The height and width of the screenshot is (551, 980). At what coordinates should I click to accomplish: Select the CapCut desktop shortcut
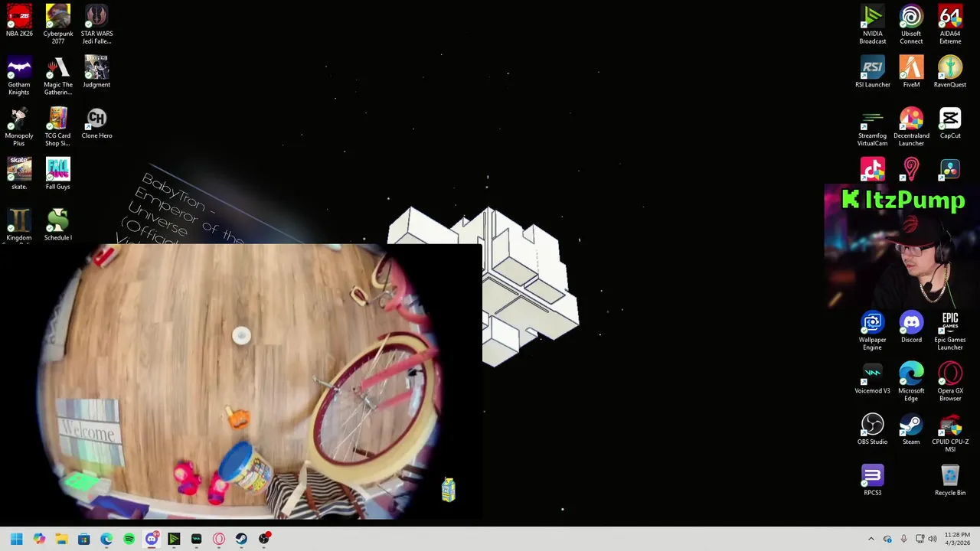[950, 122]
